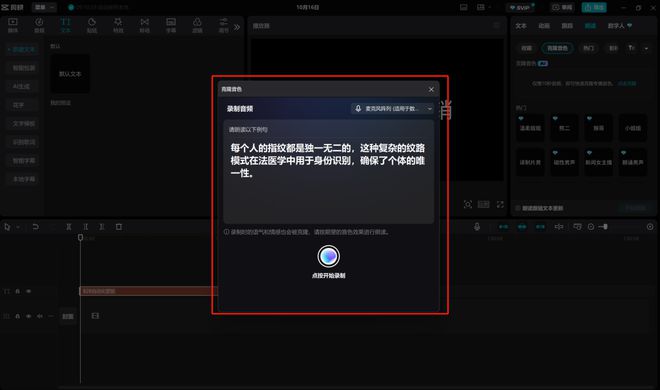Toggle lock on the text track
660x390 pixels.
[x=18, y=291]
